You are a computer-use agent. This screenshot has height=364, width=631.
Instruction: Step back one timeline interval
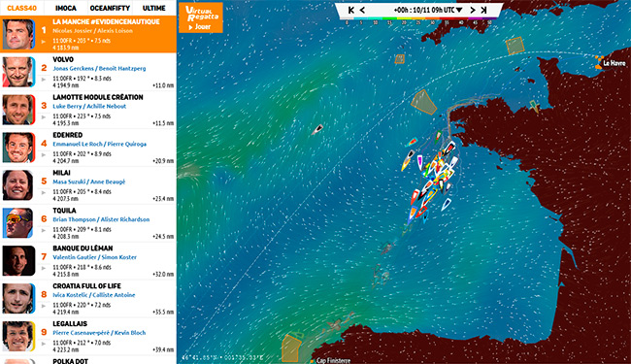[362, 10]
